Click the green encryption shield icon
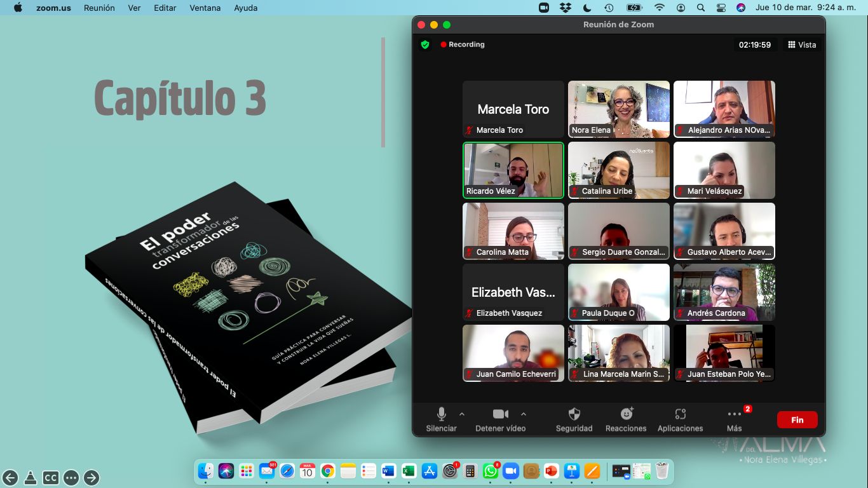Viewport: 868px width, 488px height. click(425, 44)
